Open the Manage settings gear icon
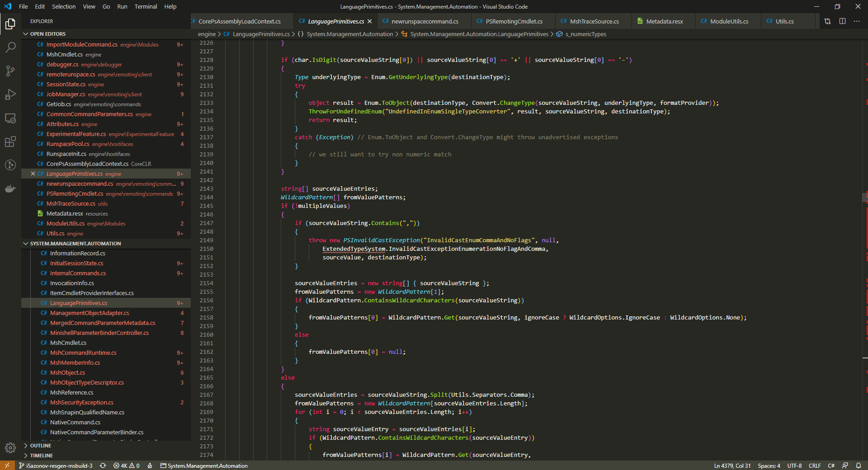868x470 pixels. (x=10, y=447)
